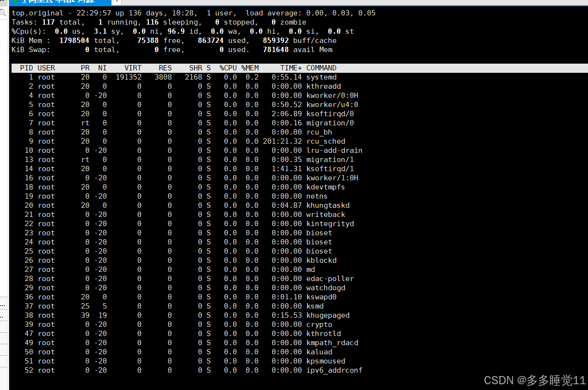588x390 pixels.
Task: Click the 191352 VIRT value of systemd
Action: [x=129, y=77]
